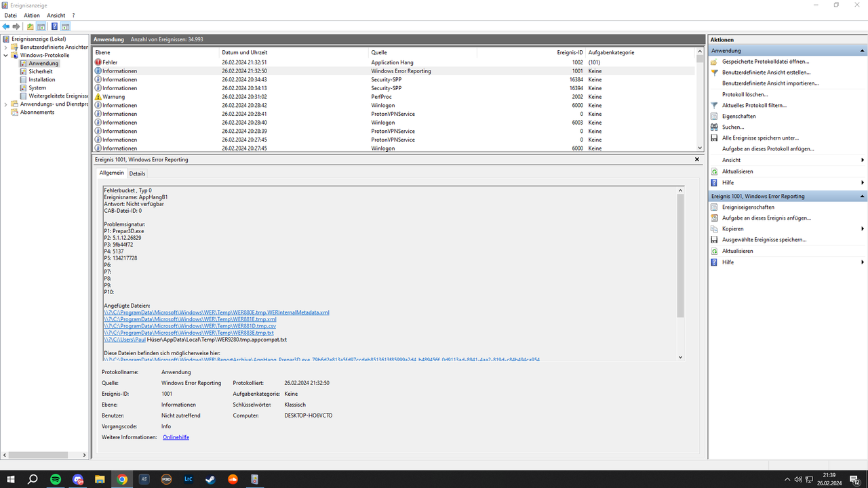
Task: Expand the 'Benutzerdefinierte Ansichten' tree node
Action: (6, 47)
